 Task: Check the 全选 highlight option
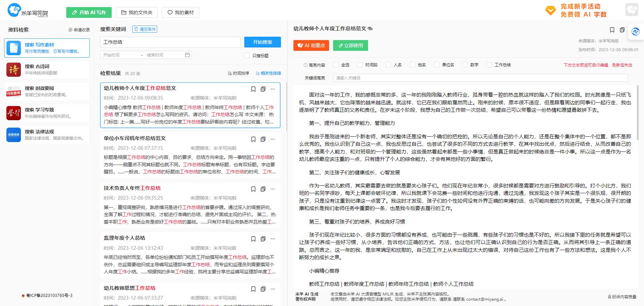[336, 65]
